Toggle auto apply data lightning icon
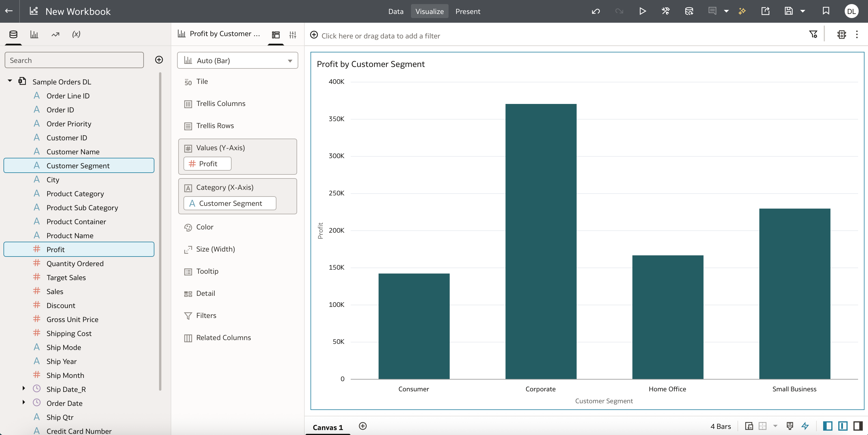868x435 pixels. pos(805,426)
